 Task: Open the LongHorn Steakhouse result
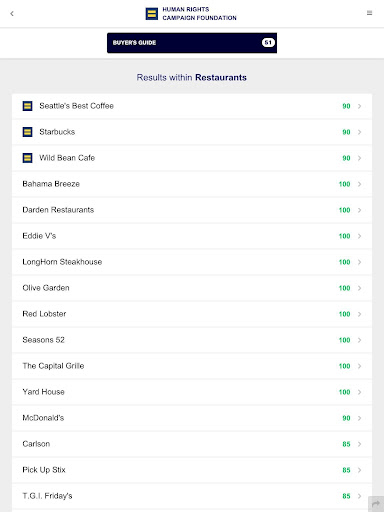[192, 262]
